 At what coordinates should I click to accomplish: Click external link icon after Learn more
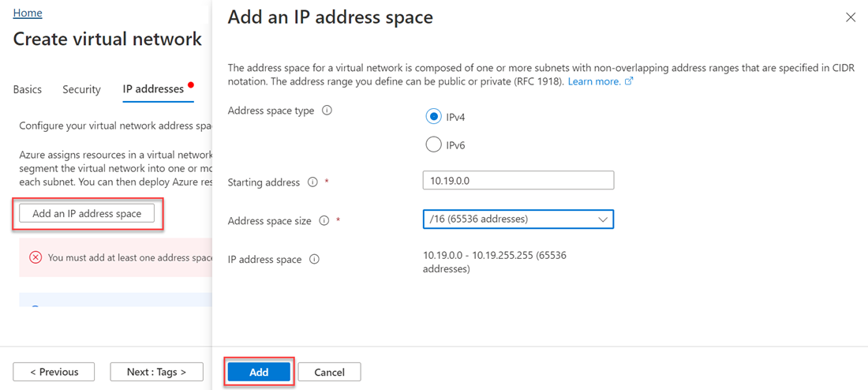(x=629, y=81)
